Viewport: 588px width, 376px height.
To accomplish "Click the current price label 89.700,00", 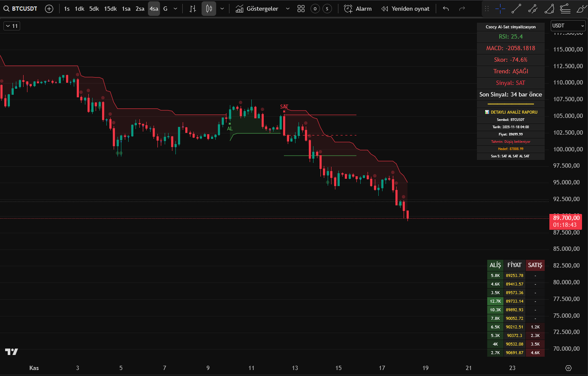I will (x=567, y=217).
